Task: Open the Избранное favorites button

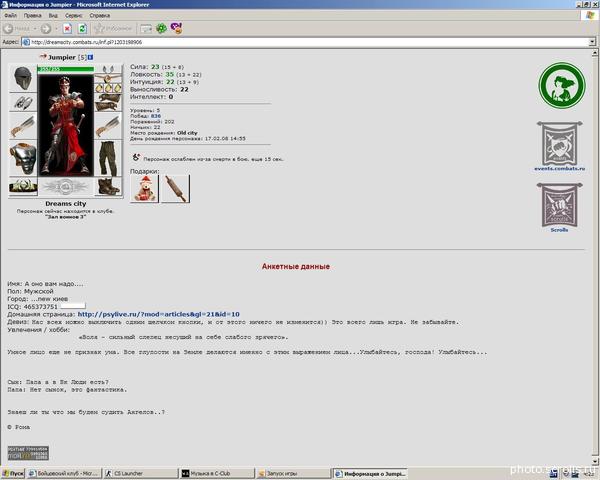Action: pyautogui.click(x=113, y=28)
